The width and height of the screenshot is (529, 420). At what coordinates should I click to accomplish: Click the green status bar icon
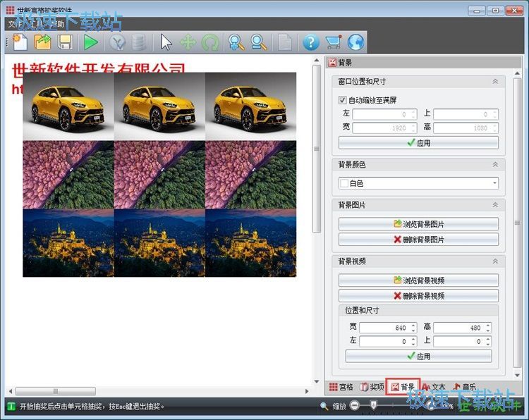[11, 407]
